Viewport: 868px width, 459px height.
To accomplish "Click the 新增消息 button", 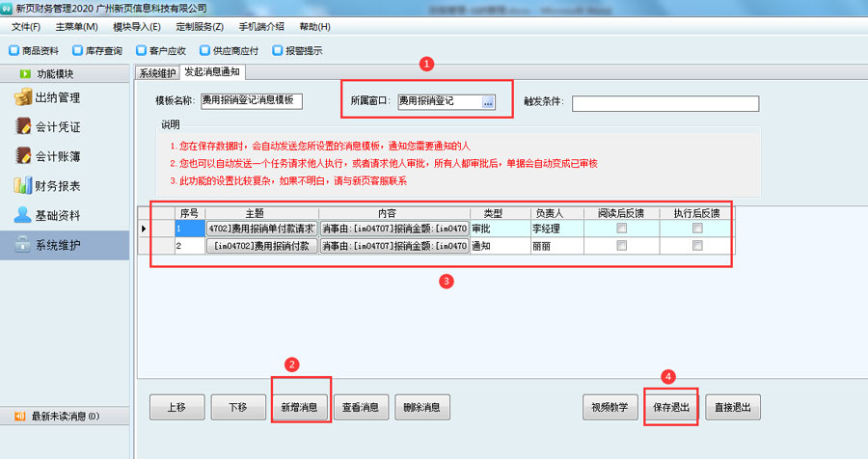I will [x=299, y=407].
